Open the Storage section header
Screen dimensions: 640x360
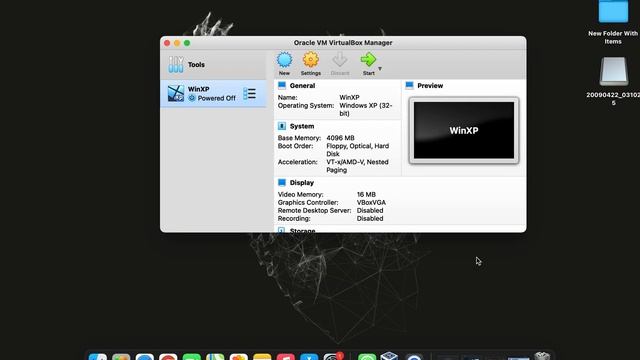click(x=302, y=231)
